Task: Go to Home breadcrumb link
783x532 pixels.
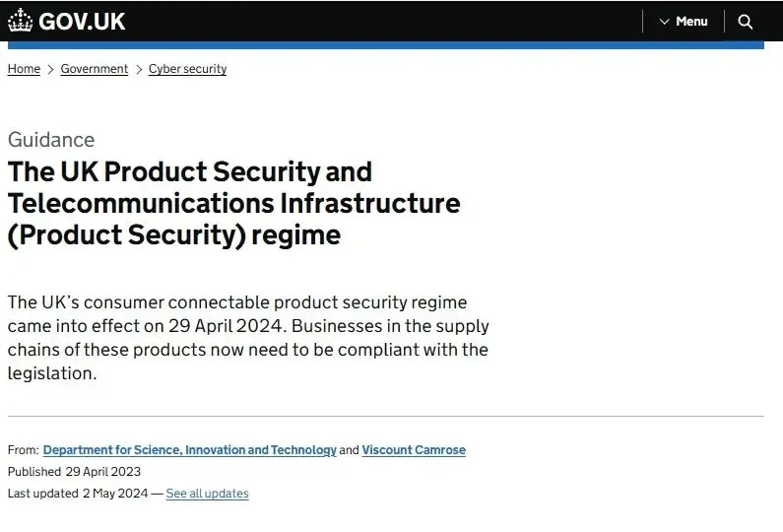Action: click(x=24, y=69)
